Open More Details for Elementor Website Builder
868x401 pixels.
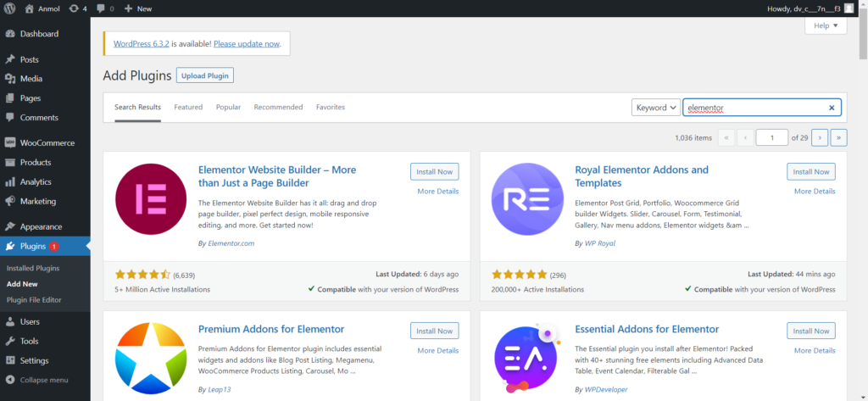click(438, 191)
